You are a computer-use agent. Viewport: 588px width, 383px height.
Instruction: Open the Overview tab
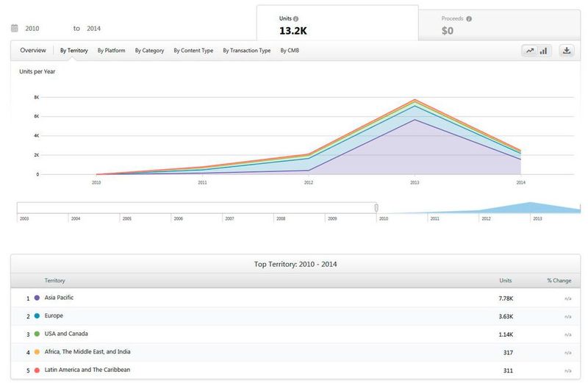33,51
